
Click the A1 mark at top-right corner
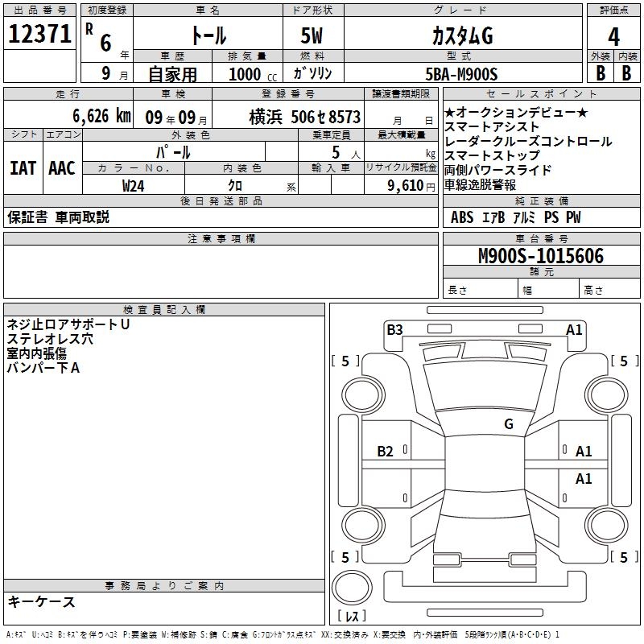click(574, 330)
